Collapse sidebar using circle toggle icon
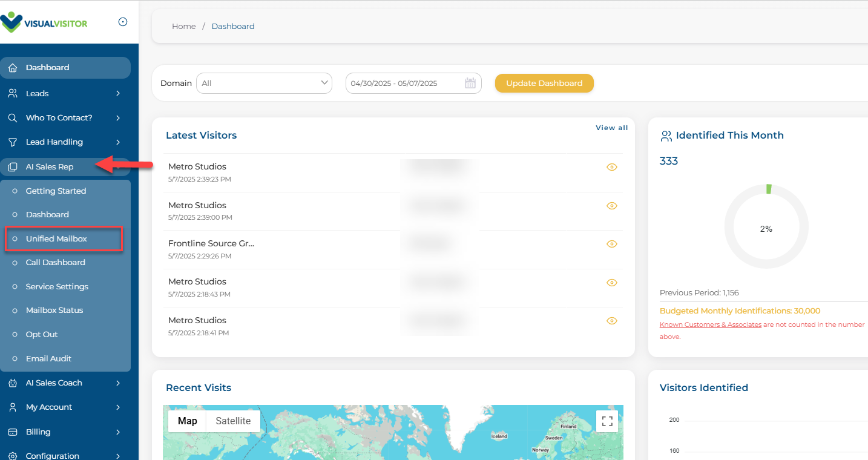Screen dimensions: 868x460 (123, 22)
